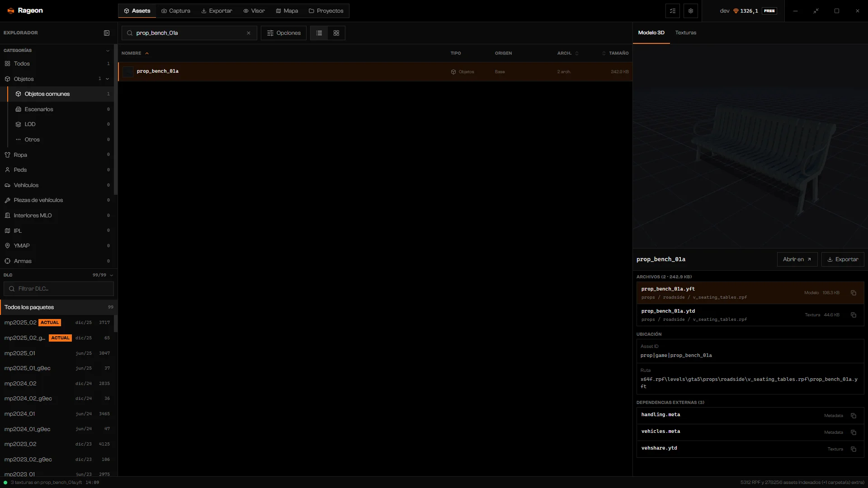This screenshot has height=488, width=868.
Task: Select the Interiores MLO category
Action: (x=57, y=216)
